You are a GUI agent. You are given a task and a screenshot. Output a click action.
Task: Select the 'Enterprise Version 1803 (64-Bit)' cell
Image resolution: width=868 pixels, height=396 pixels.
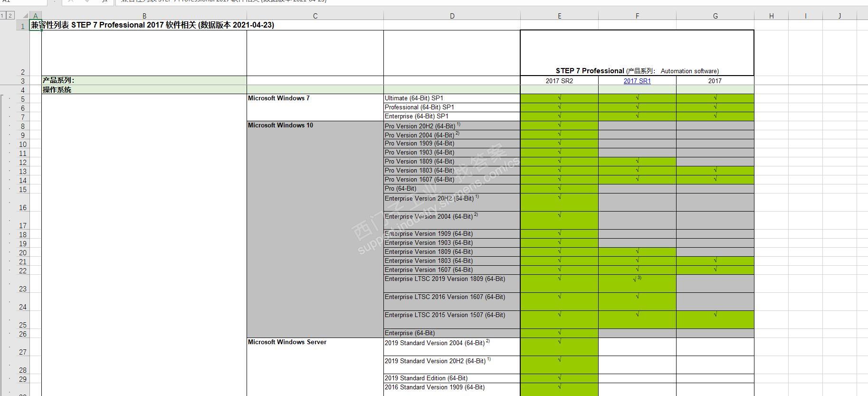click(452, 261)
